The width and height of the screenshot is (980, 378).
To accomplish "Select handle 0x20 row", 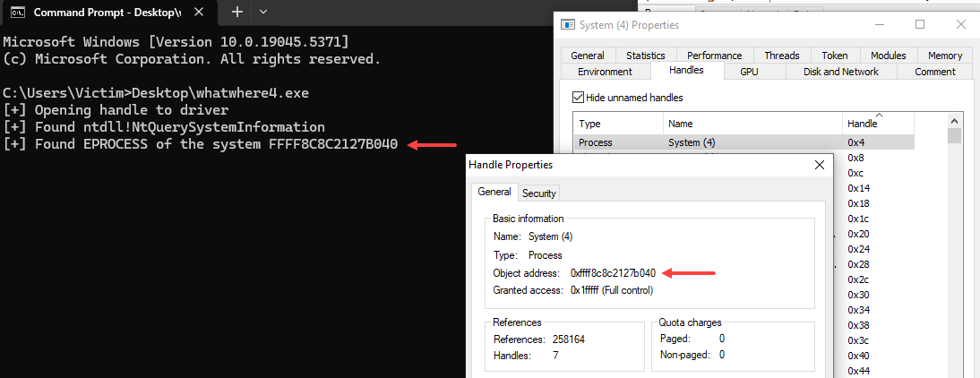I will point(857,234).
